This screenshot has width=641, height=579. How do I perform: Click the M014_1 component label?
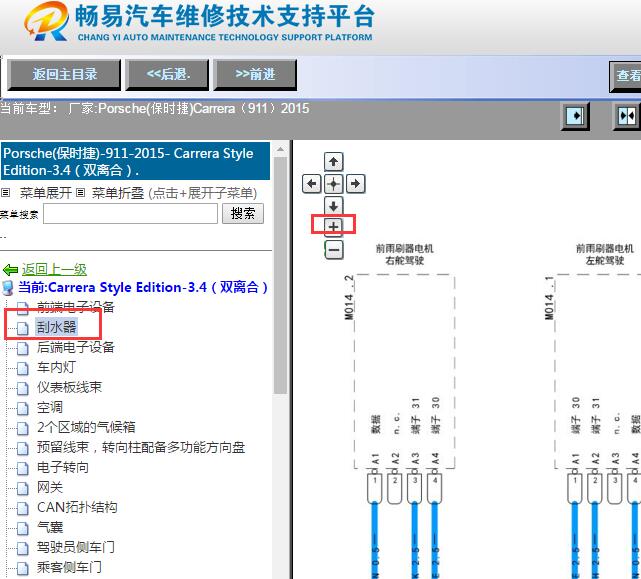[549, 298]
